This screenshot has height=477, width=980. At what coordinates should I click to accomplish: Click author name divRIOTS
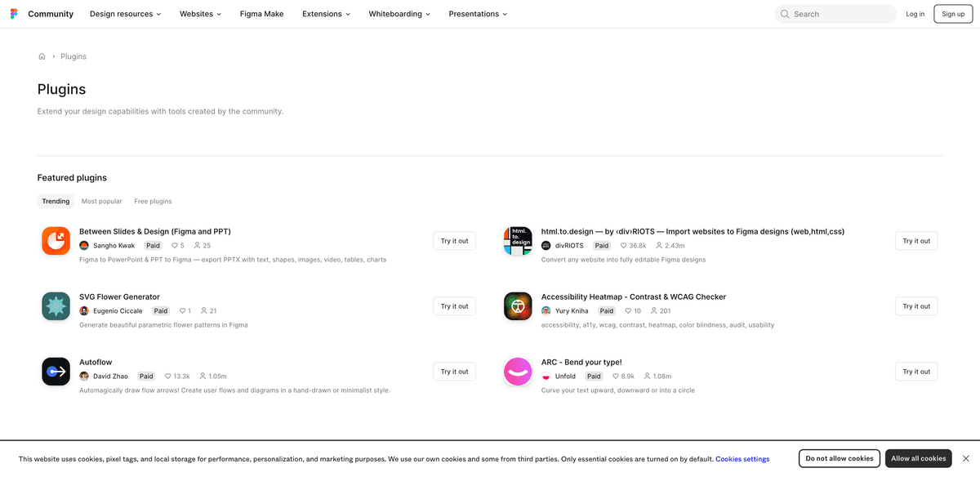pyautogui.click(x=570, y=246)
